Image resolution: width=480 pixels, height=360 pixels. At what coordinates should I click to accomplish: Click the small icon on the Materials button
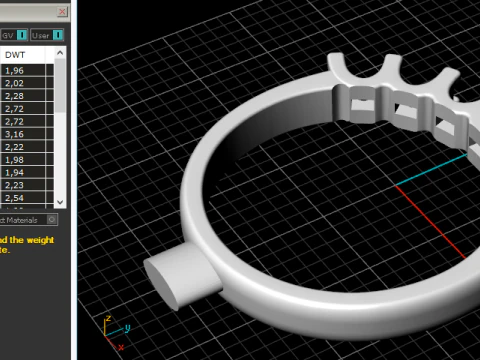tap(52, 220)
